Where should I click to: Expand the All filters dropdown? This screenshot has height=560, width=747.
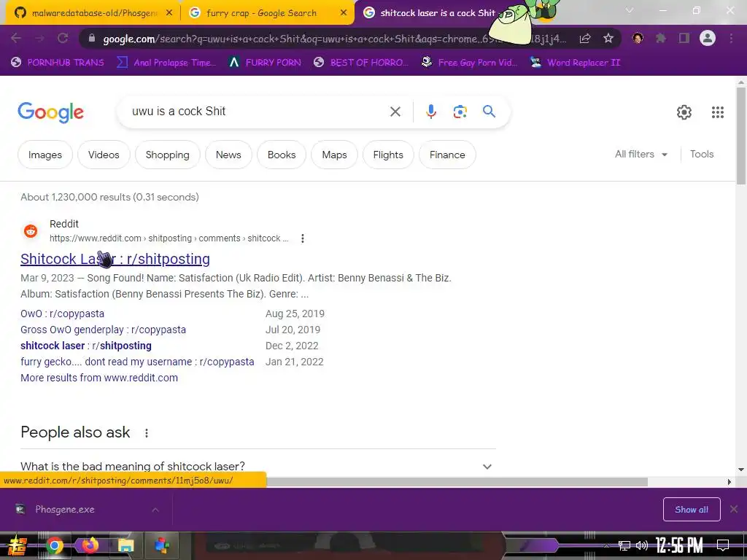pyautogui.click(x=641, y=155)
